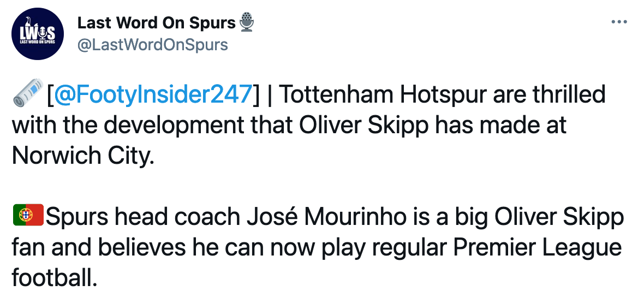Image resolution: width=644 pixels, height=297 pixels.
Task: Click the rolled newspaper emoji icon
Action: click(x=27, y=95)
